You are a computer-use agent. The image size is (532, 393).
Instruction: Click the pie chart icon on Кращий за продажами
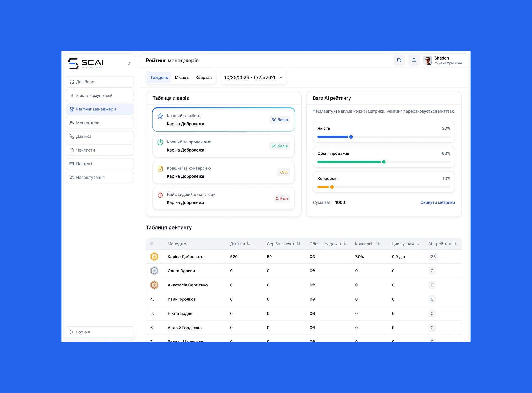point(160,142)
